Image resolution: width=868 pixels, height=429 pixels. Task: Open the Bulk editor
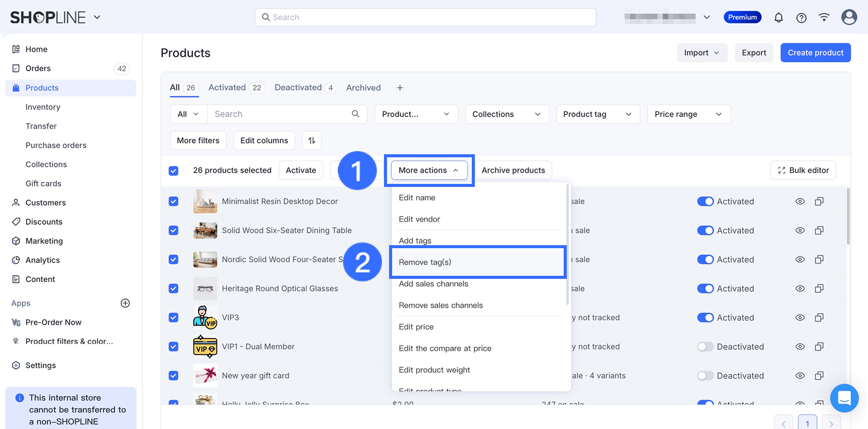tap(803, 171)
